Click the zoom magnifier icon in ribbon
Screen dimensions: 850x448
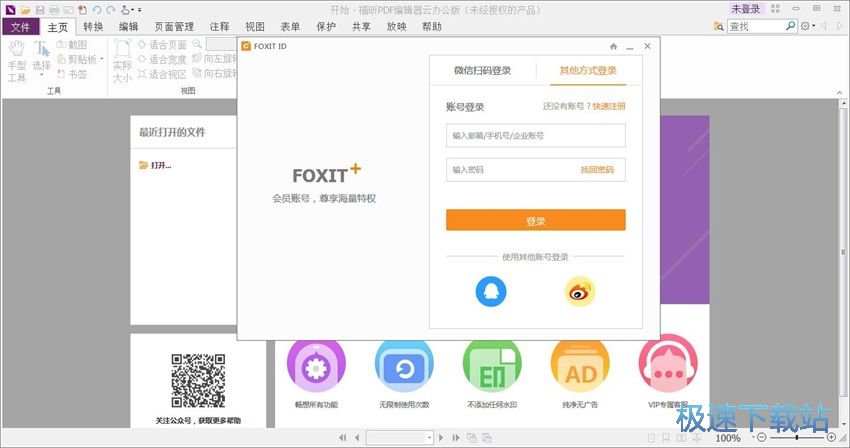click(197, 44)
